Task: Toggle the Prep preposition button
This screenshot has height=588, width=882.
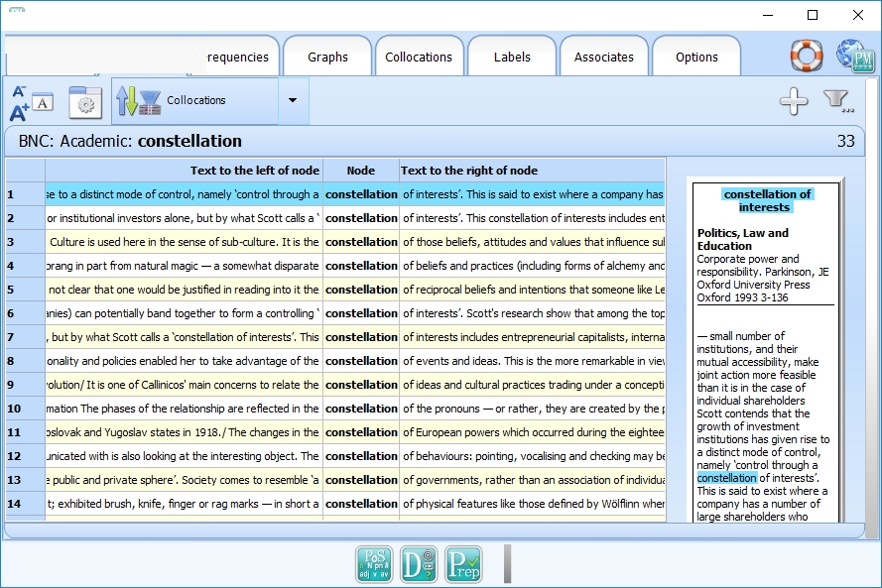Action: [x=463, y=564]
